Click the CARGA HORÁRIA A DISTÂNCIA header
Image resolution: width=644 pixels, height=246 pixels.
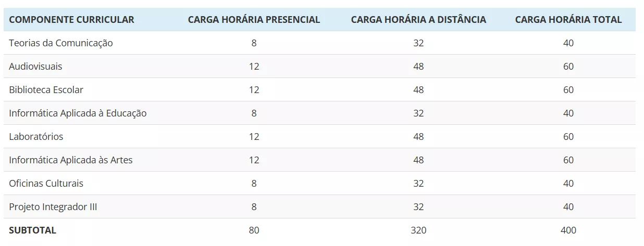(418, 20)
